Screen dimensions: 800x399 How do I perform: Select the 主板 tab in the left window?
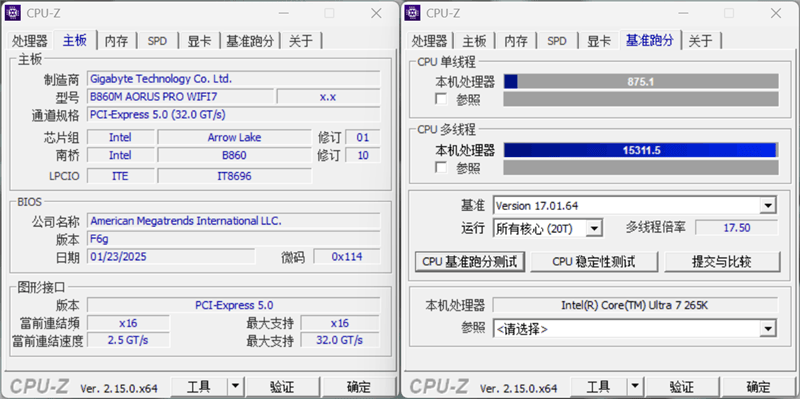point(74,40)
